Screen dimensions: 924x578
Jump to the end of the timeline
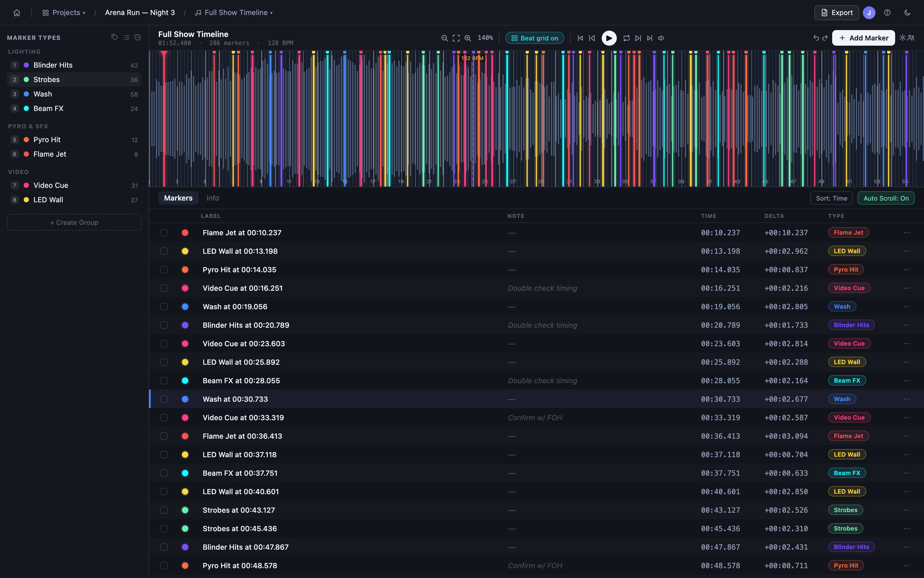649,38
